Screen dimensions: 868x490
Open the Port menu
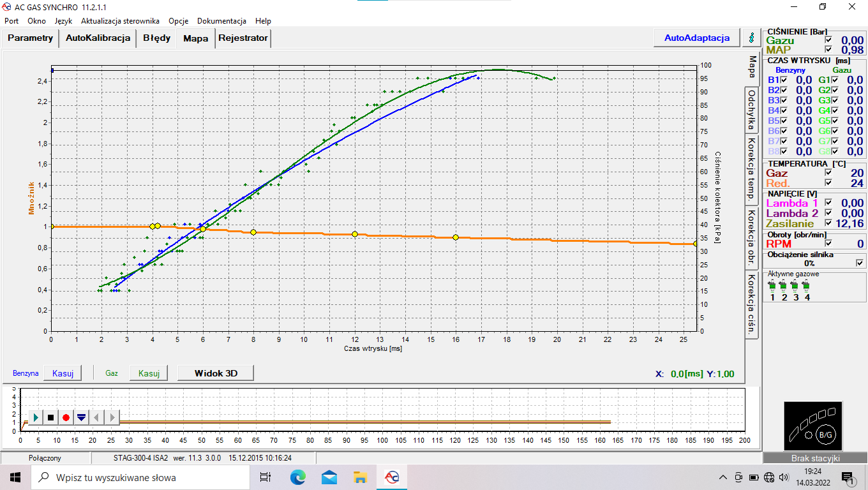pyautogui.click(x=11, y=20)
